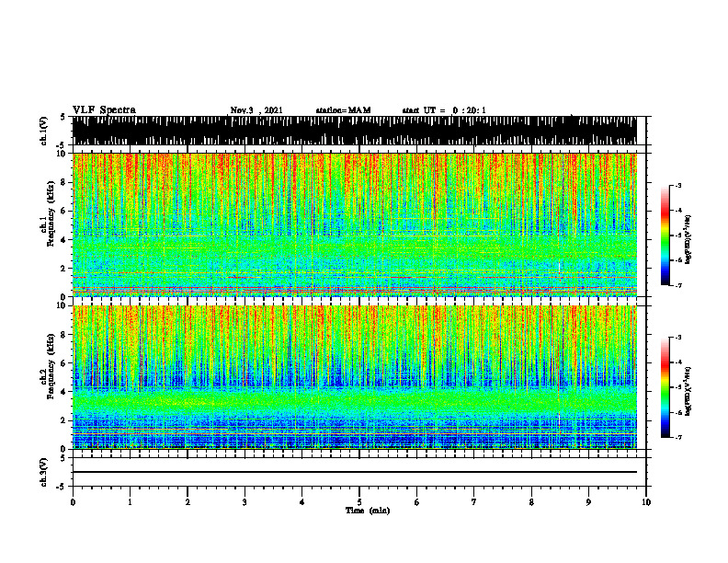Click the -6 tick on ch.2 color scale
Image resolution: width=728 pixels, height=563 pixels.
pyautogui.click(x=678, y=412)
